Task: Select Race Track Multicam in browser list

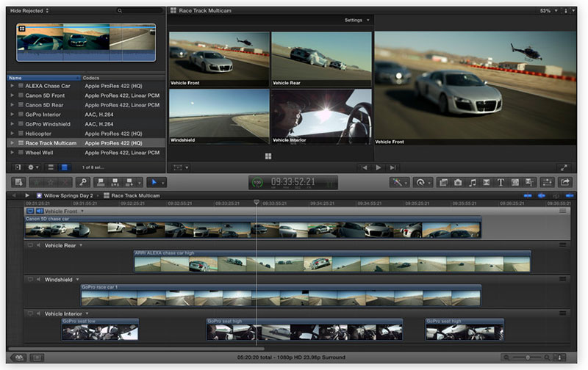Action: [51, 143]
